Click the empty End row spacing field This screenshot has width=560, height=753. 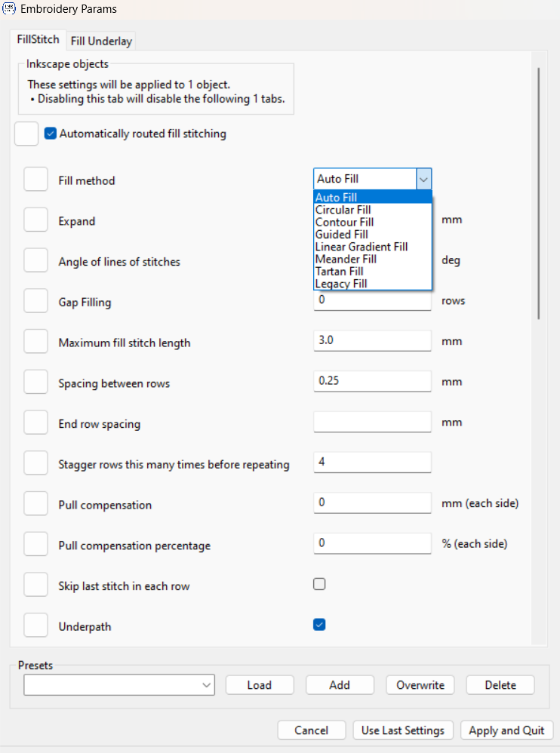click(x=373, y=422)
